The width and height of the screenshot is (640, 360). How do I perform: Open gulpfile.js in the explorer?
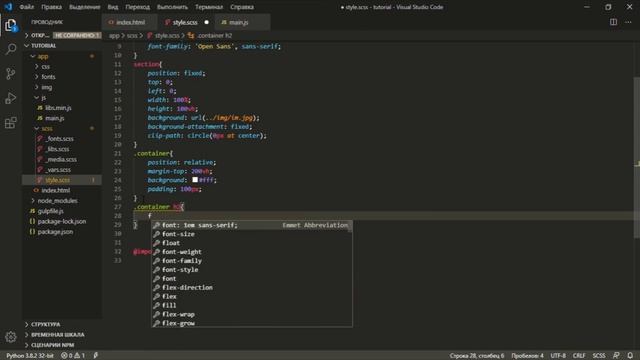pos(62,211)
